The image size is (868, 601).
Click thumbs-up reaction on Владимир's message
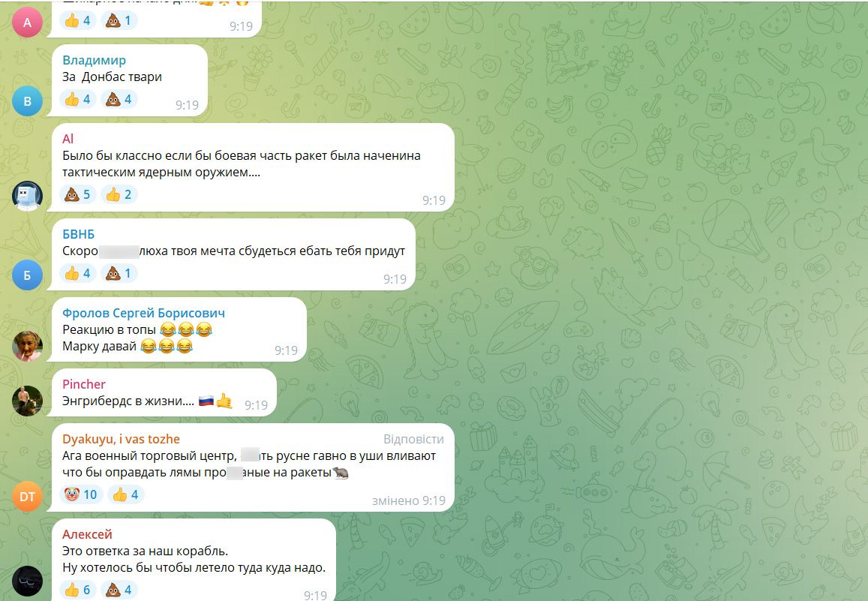click(x=77, y=99)
